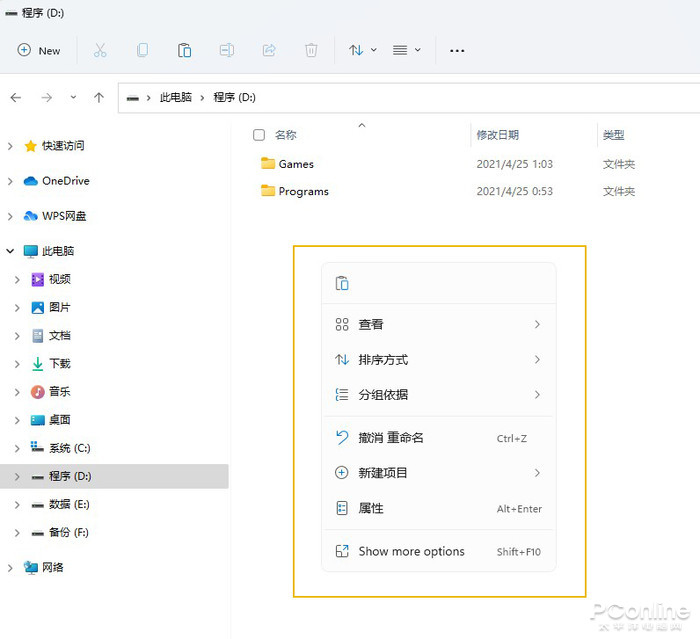Screen dimensions: 700x639
Task: Select 系统 (C:) drive in sidebar
Action: (x=69, y=448)
